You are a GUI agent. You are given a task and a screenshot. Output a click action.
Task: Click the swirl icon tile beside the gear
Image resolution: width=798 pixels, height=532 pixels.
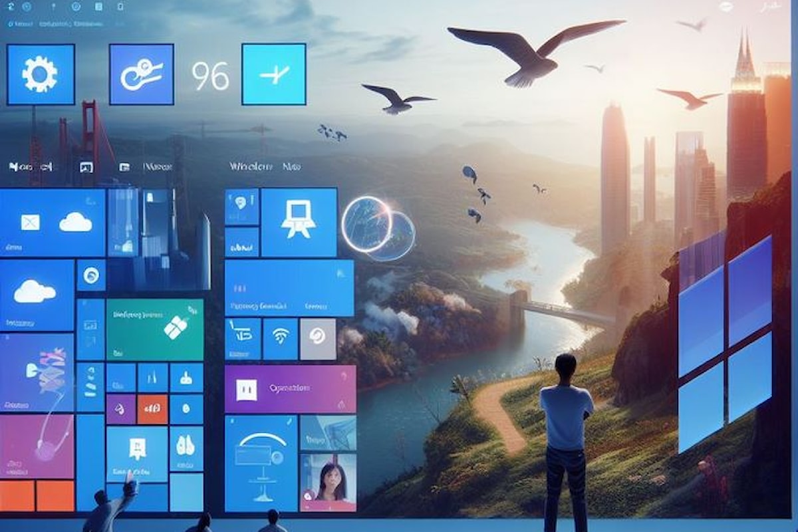tap(141, 74)
